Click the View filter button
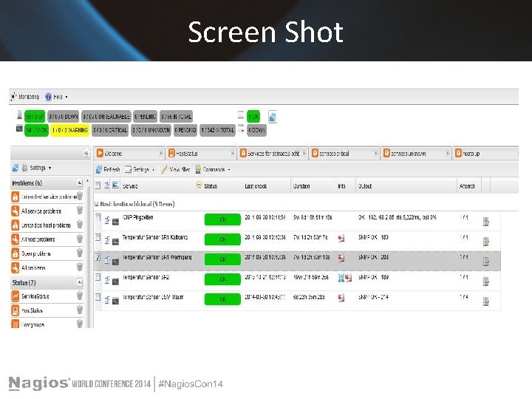 click(x=175, y=169)
